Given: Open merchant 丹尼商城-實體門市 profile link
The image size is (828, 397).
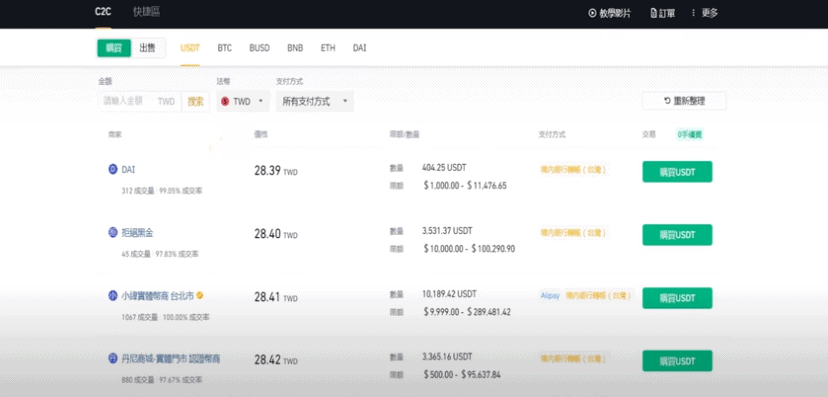Looking at the screenshot, I should pyautogui.click(x=171, y=358).
